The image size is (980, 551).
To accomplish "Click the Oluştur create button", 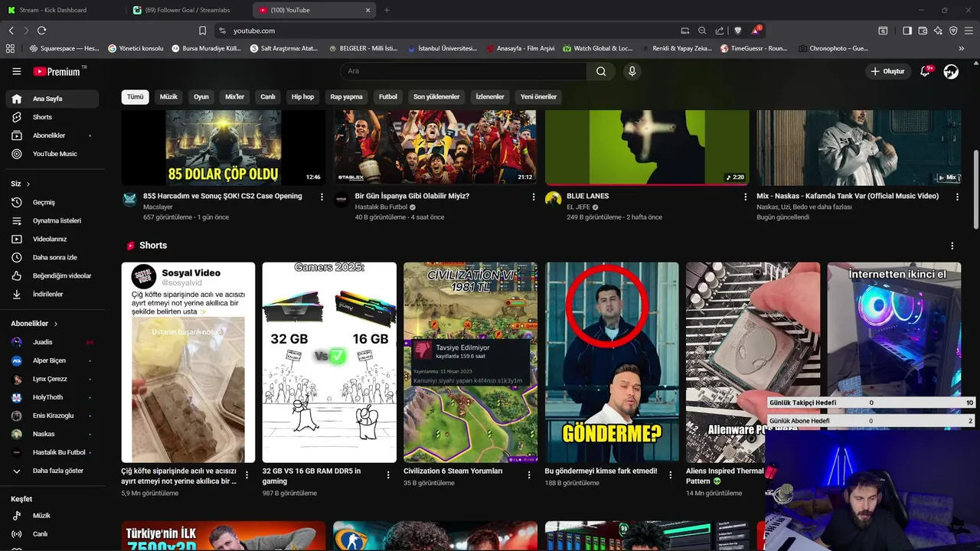I will pyautogui.click(x=887, y=71).
